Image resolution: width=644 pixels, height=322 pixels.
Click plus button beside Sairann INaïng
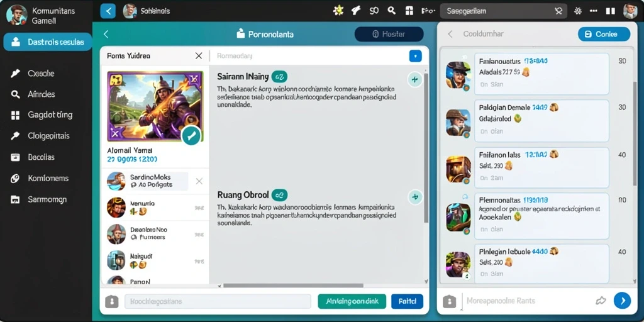[415, 79]
